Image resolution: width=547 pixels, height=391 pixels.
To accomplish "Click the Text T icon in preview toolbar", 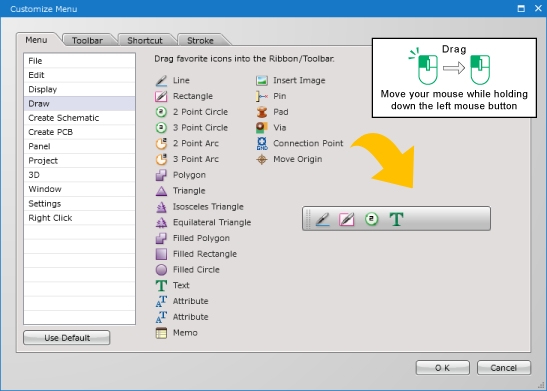I will [396, 219].
